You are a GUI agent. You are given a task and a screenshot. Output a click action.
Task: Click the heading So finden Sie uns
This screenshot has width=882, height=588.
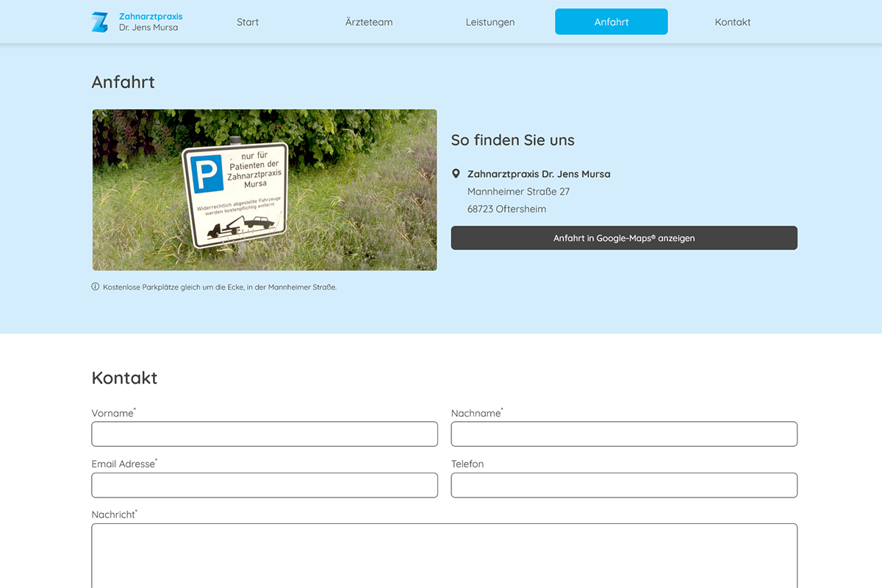click(x=513, y=140)
